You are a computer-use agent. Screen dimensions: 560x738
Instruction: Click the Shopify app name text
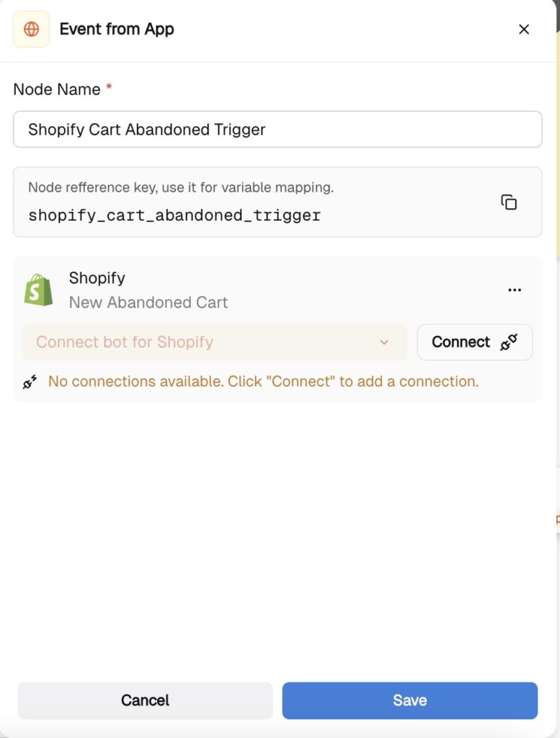tap(97, 278)
